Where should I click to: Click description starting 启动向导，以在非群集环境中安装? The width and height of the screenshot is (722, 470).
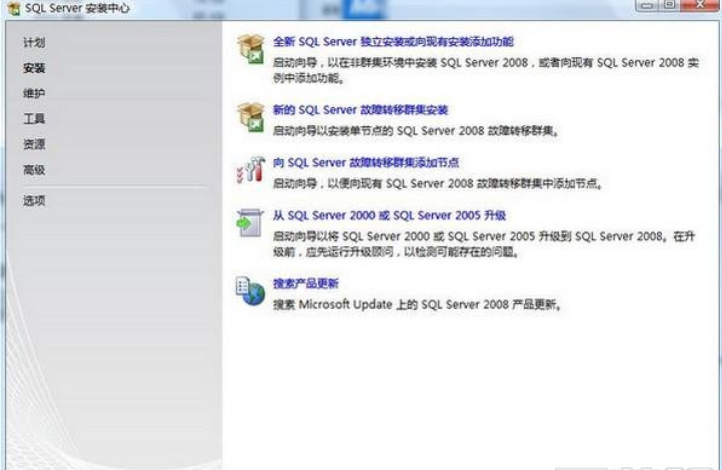[486, 70]
